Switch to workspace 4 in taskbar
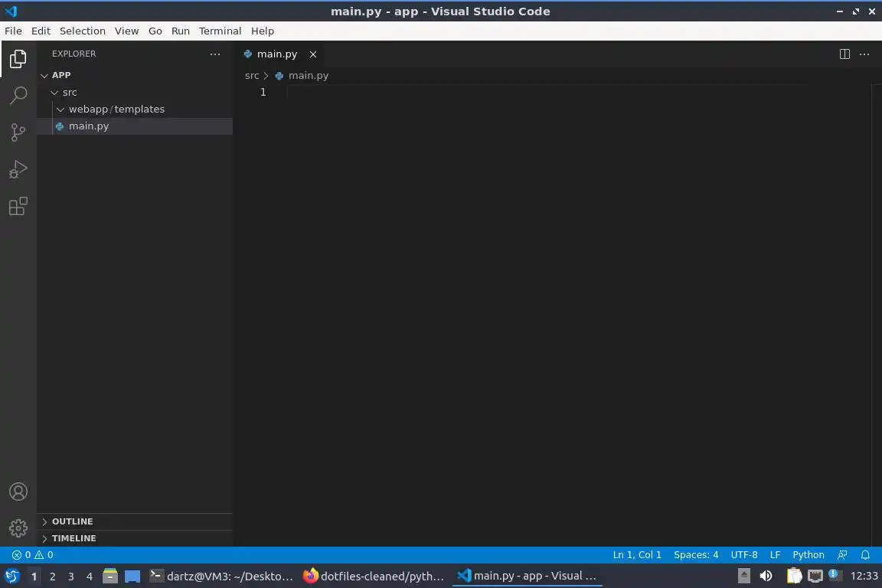This screenshot has width=882, height=588. (90, 577)
